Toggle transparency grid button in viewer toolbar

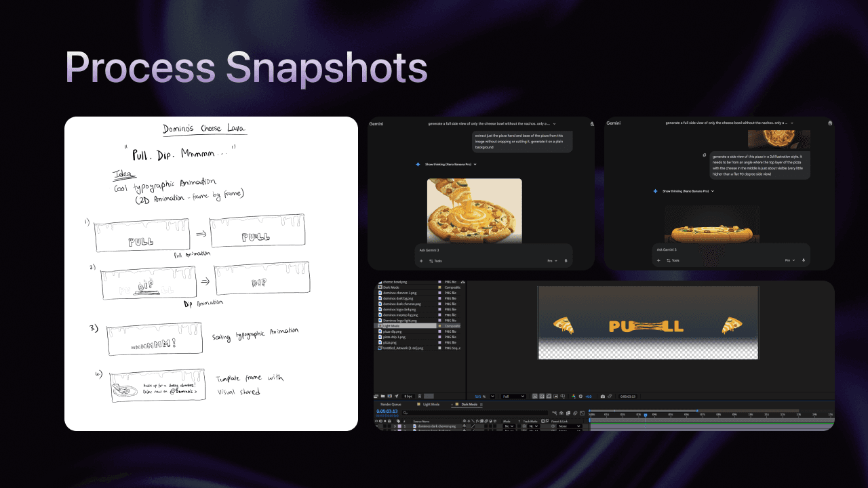point(542,396)
